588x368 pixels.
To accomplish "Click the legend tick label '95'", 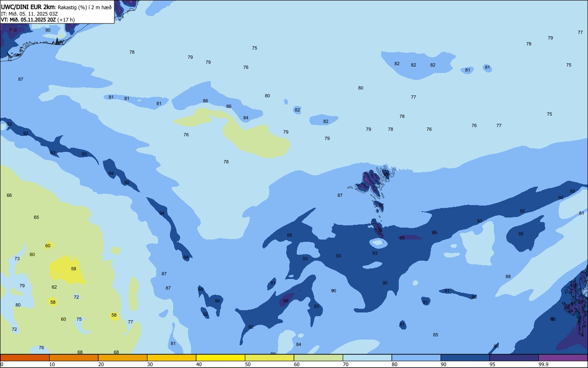I will coord(492,364).
